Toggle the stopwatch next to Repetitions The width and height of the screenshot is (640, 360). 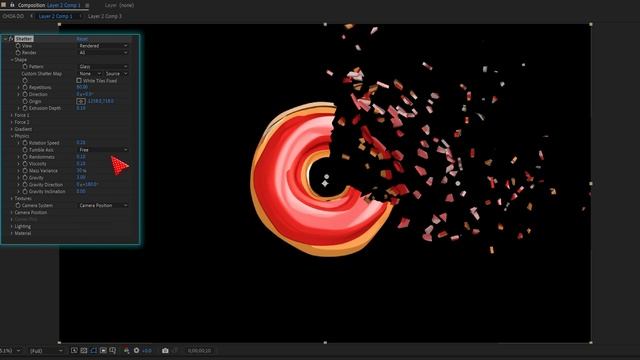[25, 87]
